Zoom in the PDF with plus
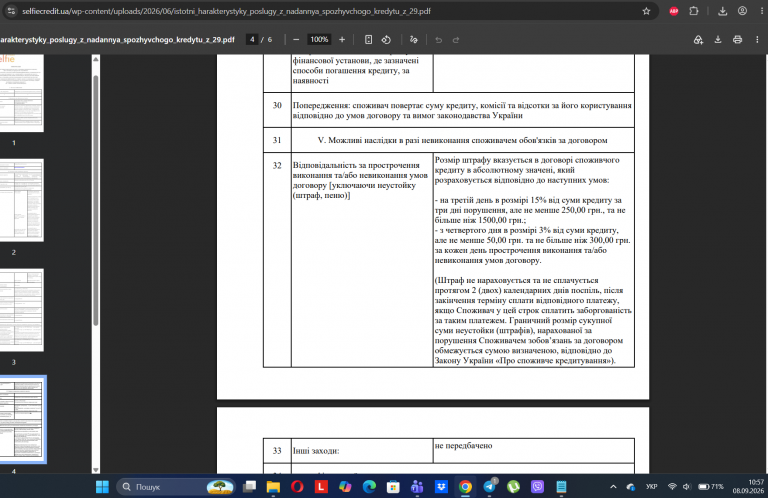Image resolution: width=768 pixels, height=498 pixels. [342, 40]
